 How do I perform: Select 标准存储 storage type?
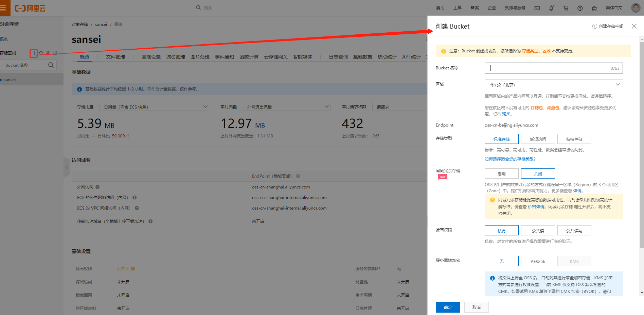502,139
